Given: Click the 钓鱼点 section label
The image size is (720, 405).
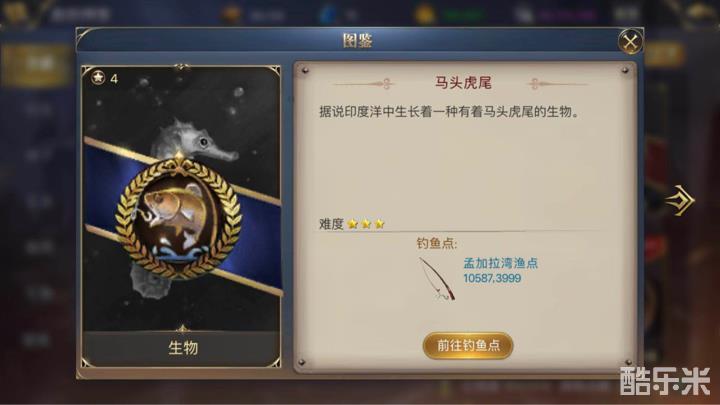Looking at the screenshot, I should pos(436,243).
